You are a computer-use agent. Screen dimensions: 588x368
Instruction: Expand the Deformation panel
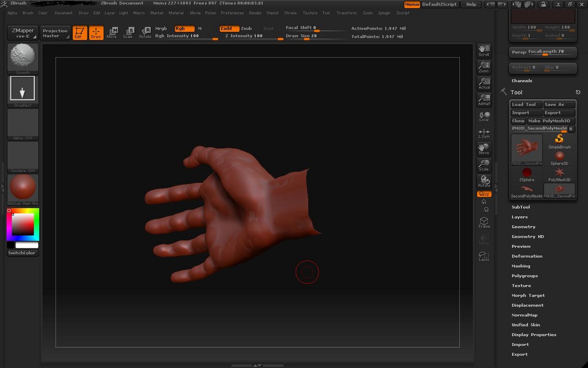527,256
